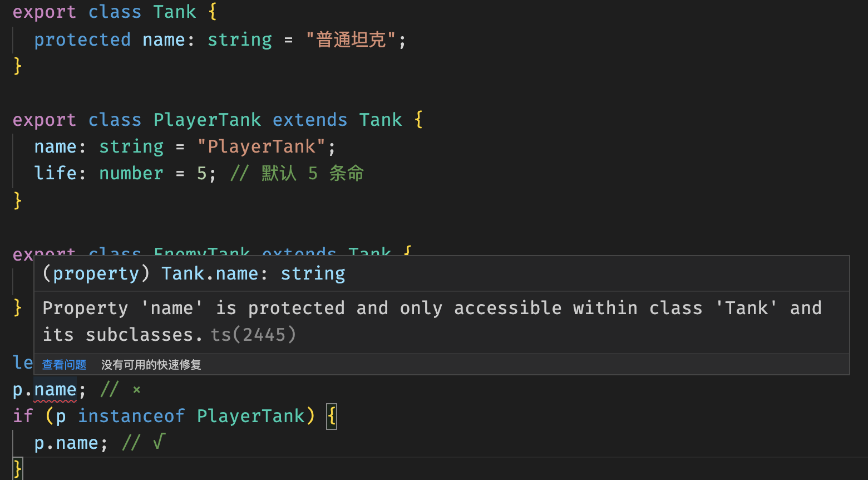Screen dimensions: 868x480
Task: Click the protected keyword in Tank class
Action: [82, 40]
